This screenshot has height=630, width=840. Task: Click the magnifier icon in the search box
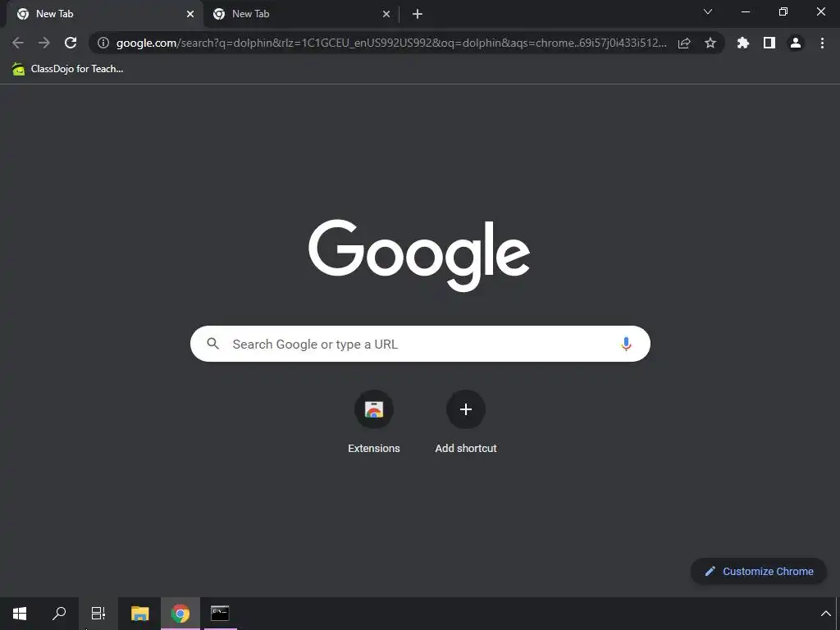212,344
